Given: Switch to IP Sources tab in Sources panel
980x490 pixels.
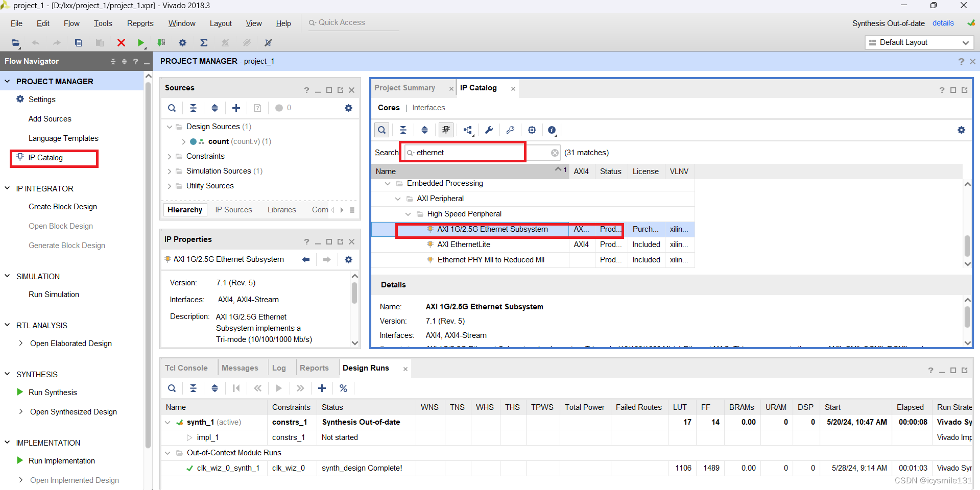Looking at the screenshot, I should (x=233, y=210).
